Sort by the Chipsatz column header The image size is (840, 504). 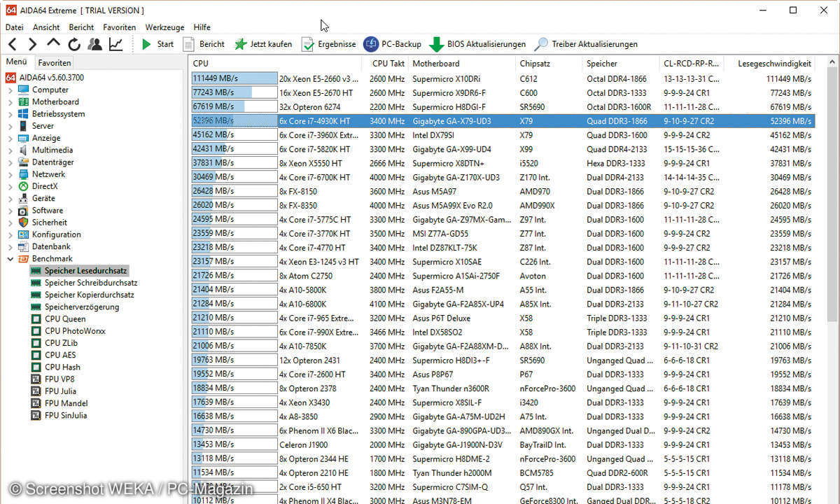[549, 64]
